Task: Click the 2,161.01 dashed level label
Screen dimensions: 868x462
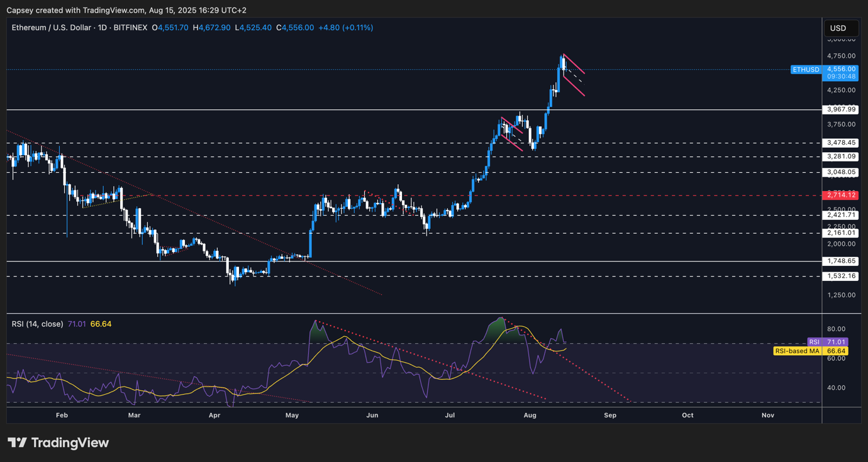Action: (x=841, y=233)
